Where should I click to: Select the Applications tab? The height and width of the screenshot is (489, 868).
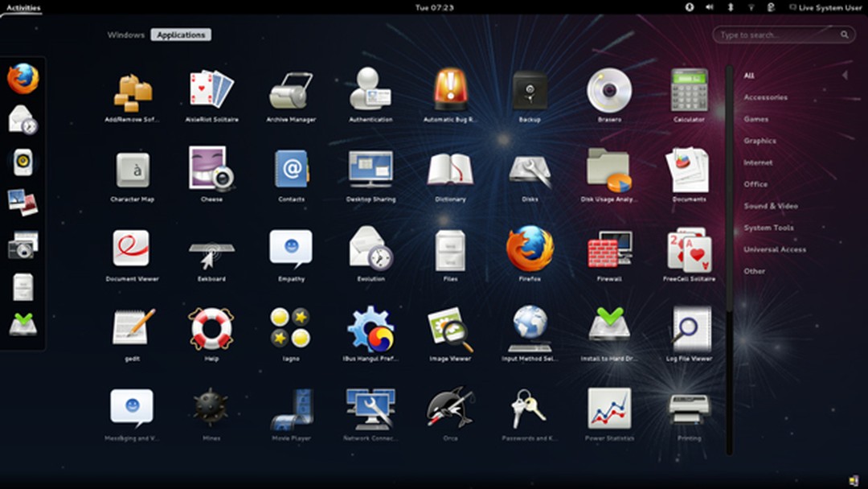tap(181, 35)
